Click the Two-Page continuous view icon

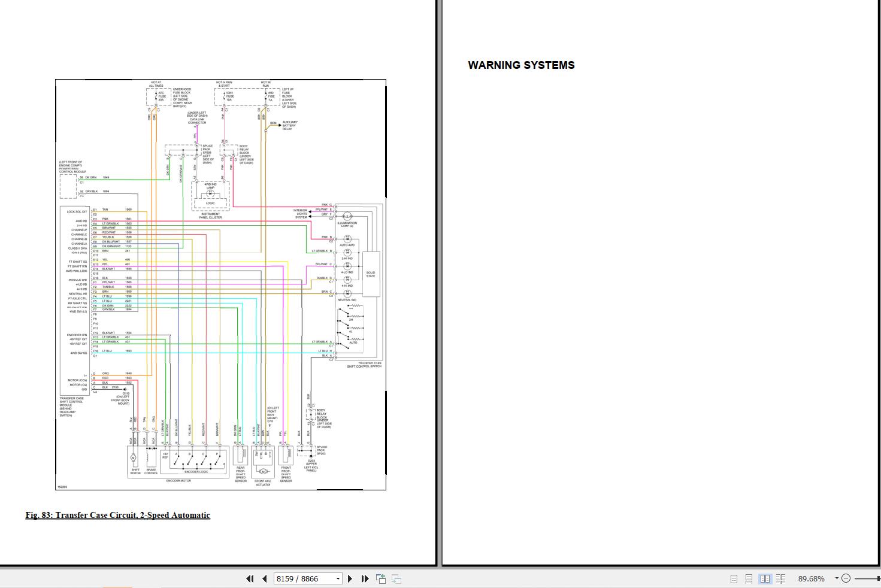[x=780, y=578]
